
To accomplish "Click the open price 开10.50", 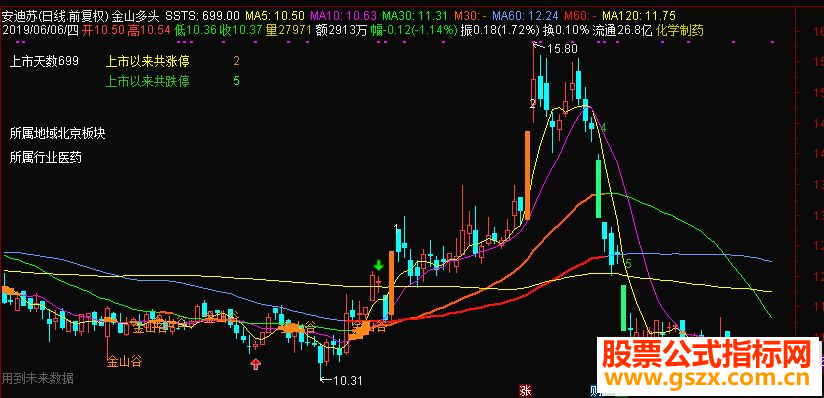I will pos(104,31).
